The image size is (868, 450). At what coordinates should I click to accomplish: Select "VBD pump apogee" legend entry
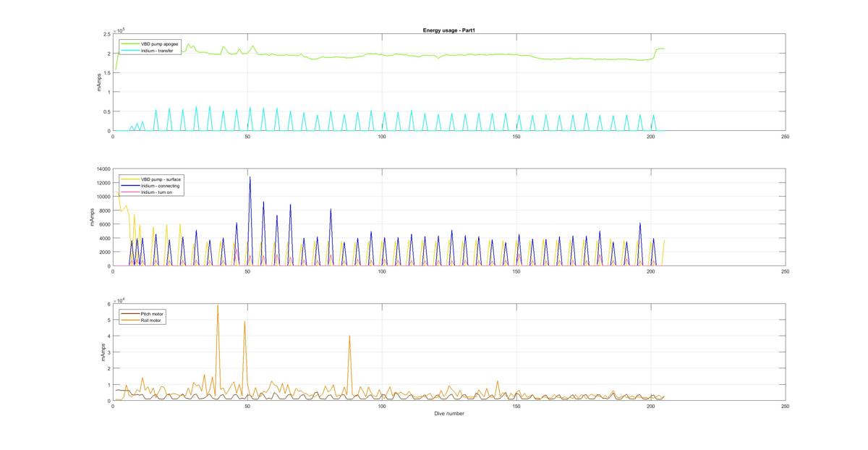pyautogui.click(x=150, y=44)
